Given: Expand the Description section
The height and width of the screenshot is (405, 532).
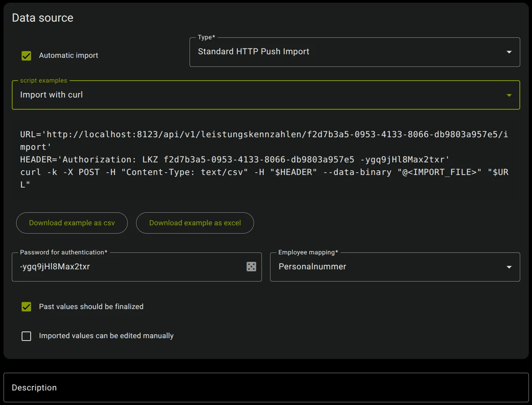Looking at the screenshot, I should click(x=34, y=387).
